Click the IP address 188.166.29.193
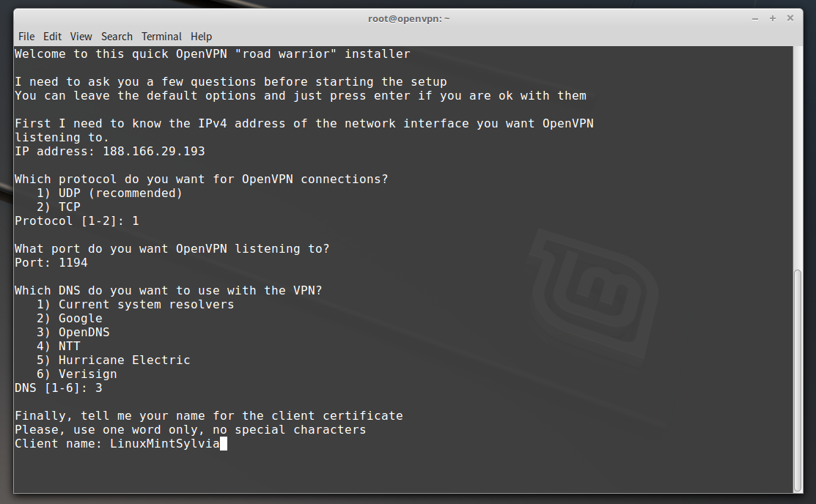Screen dimensions: 816x504 point(154,152)
